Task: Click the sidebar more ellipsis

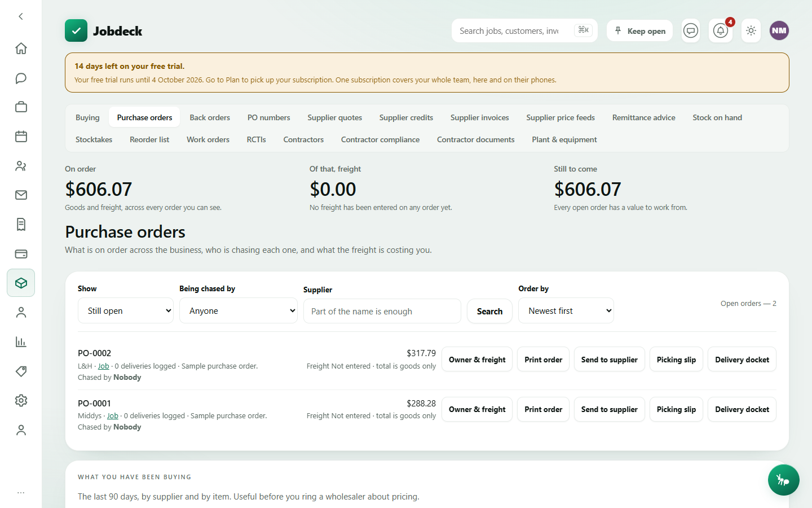Action: 21,493
